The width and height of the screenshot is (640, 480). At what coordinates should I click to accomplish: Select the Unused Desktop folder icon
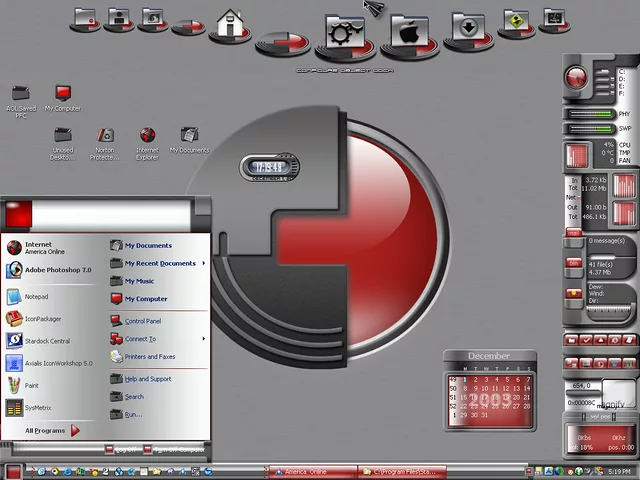pyautogui.click(x=63, y=143)
